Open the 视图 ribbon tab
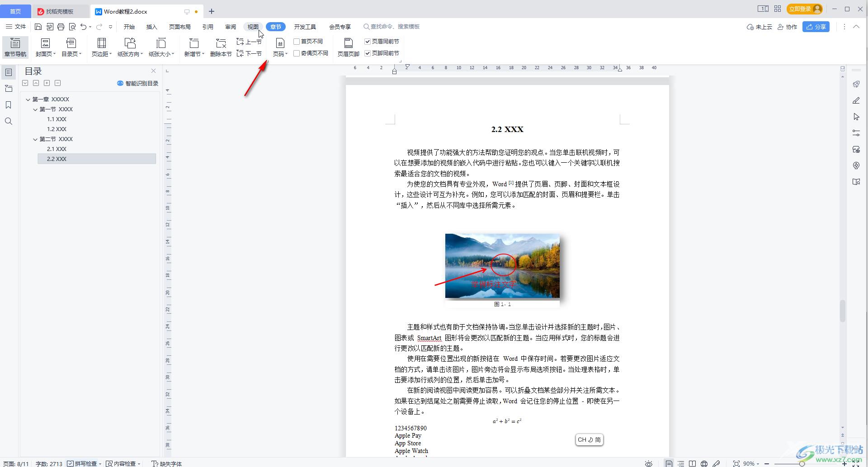868x467 pixels. point(253,27)
